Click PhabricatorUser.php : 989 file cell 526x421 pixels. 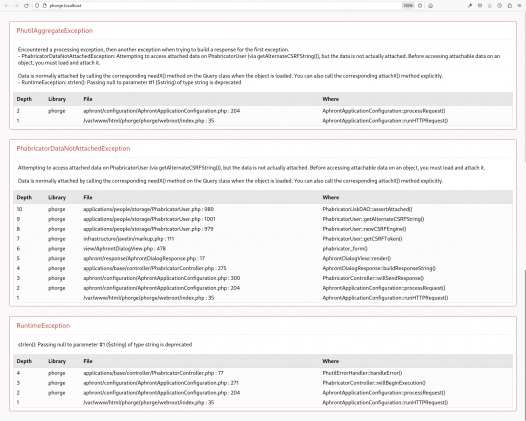[148, 209]
